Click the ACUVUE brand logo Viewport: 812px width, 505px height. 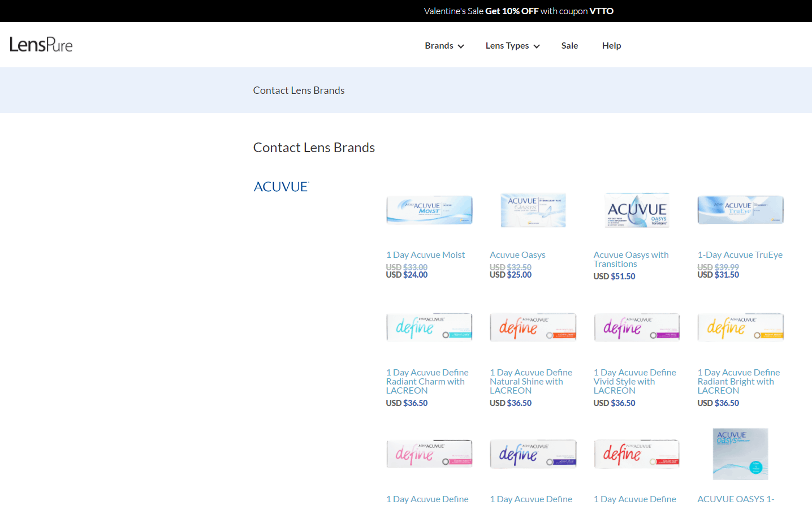click(x=282, y=187)
